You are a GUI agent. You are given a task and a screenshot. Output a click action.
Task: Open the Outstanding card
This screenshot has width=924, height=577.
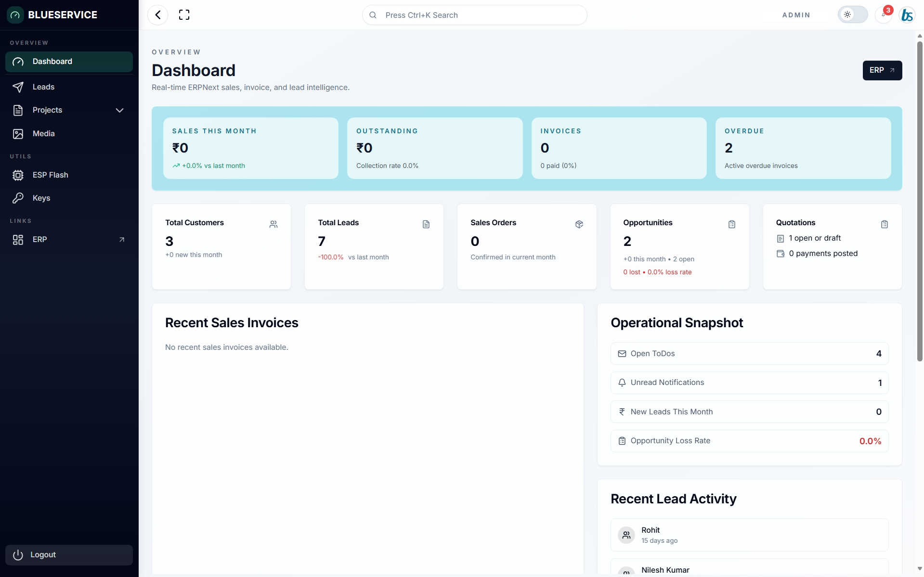[x=435, y=148]
